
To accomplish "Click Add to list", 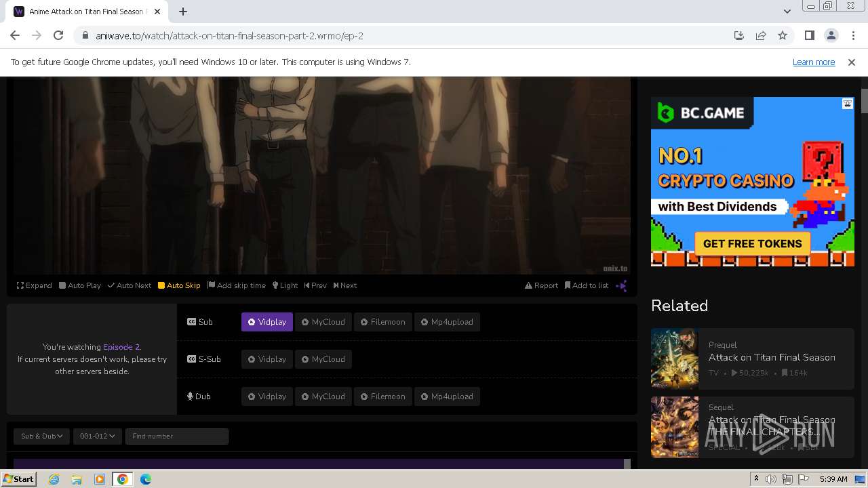I will click(x=587, y=285).
